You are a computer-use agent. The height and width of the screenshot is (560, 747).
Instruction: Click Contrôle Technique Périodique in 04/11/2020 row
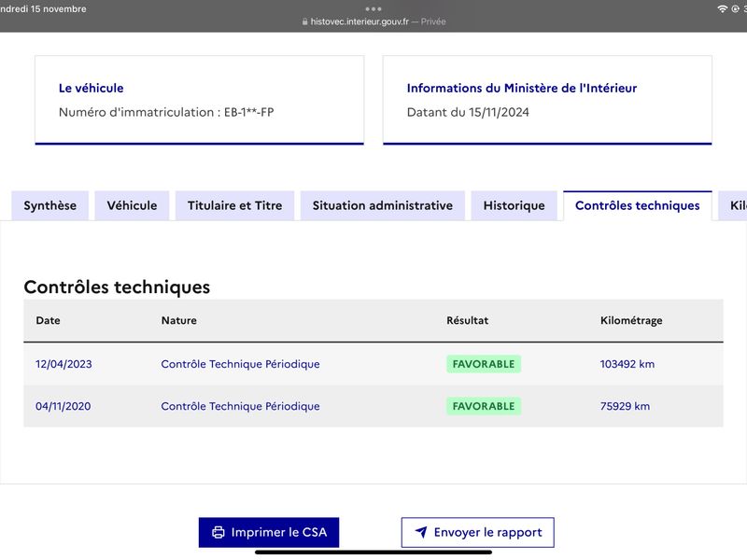coord(241,406)
